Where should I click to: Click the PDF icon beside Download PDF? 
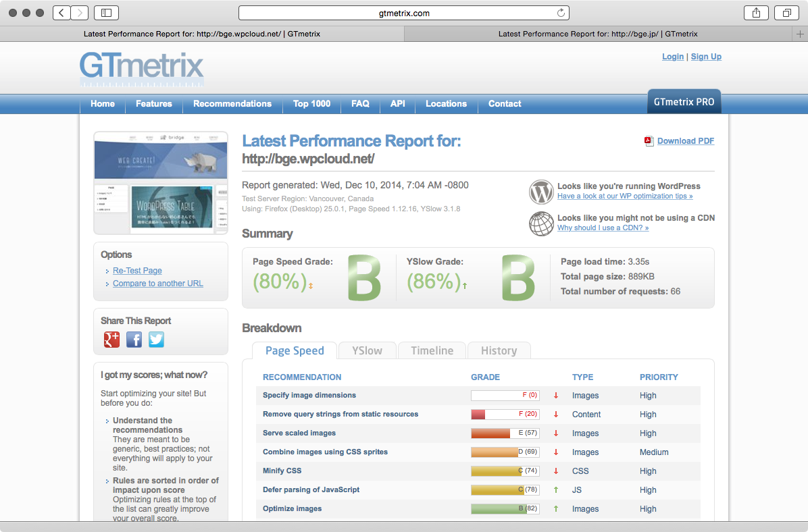tap(649, 141)
